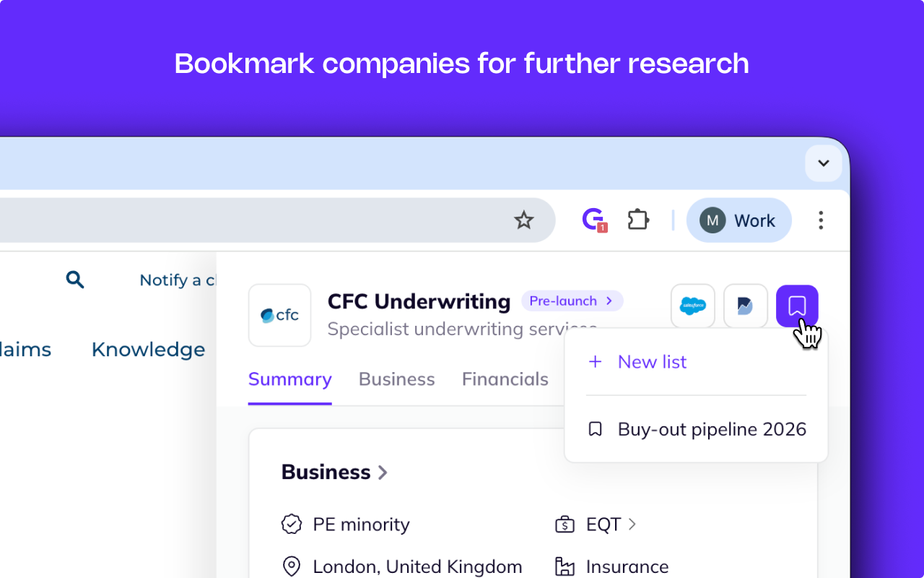Click the bookmark star in address bar
This screenshot has width=924, height=578.
pyautogui.click(x=523, y=220)
